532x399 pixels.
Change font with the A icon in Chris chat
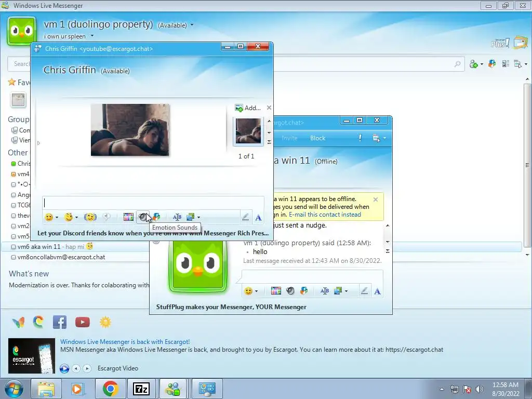pos(259,218)
